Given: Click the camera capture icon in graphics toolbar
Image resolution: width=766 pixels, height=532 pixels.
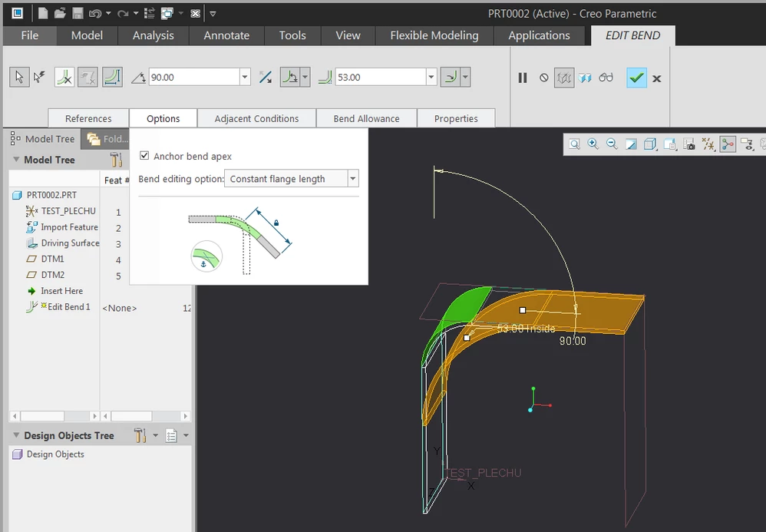Looking at the screenshot, I should tap(689, 144).
